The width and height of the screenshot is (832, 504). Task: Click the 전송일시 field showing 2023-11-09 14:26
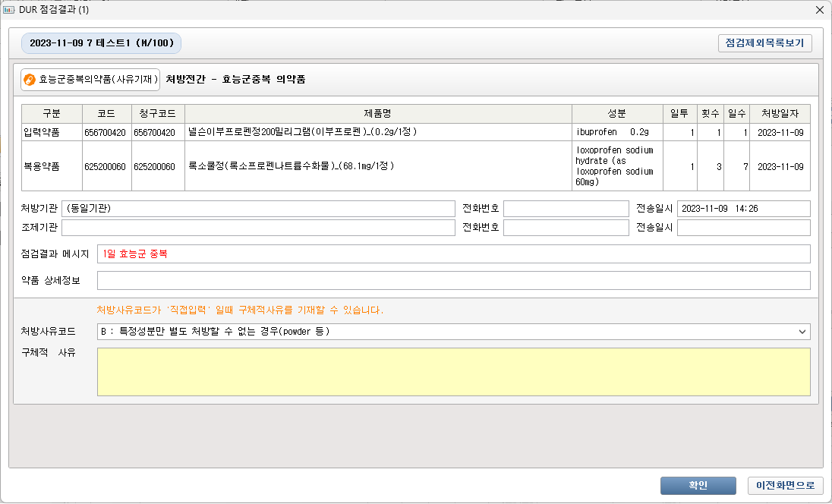743,209
